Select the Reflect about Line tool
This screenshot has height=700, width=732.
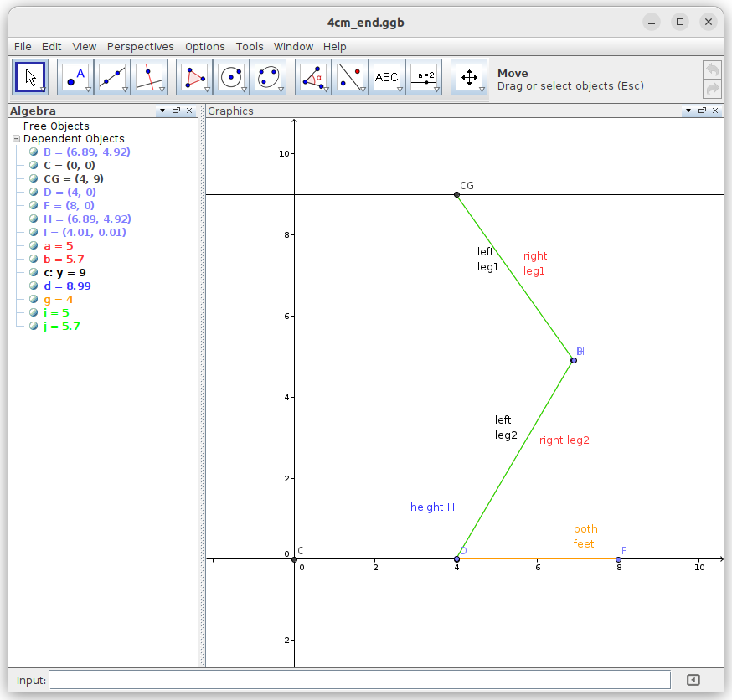tap(350, 77)
